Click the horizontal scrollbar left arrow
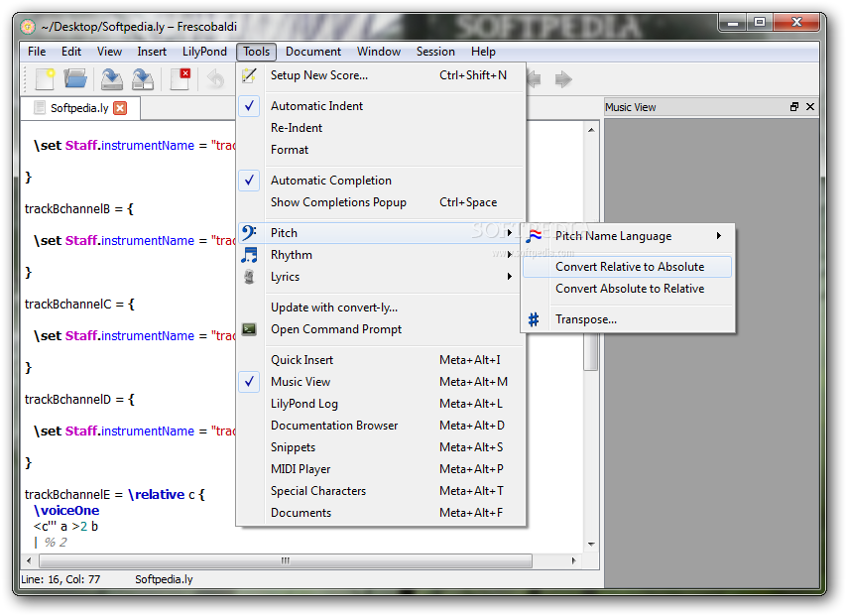The height and width of the screenshot is (616, 847). (29, 560)
